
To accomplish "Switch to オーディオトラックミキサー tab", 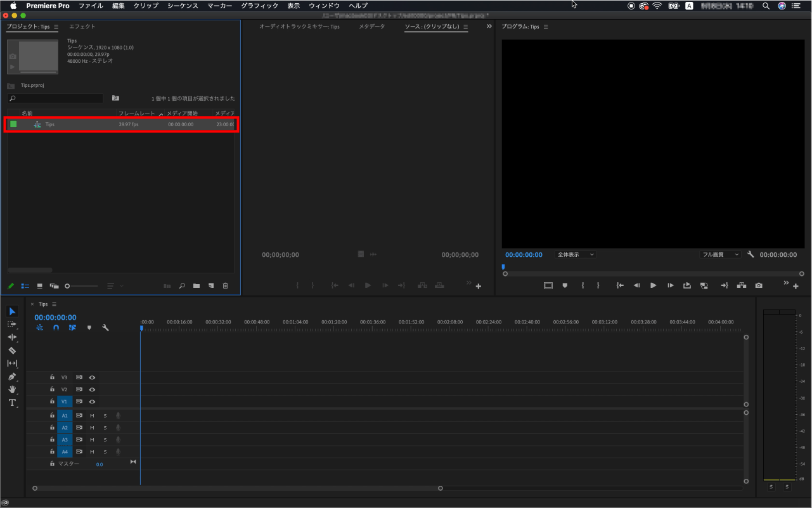I will coord(299,27).
